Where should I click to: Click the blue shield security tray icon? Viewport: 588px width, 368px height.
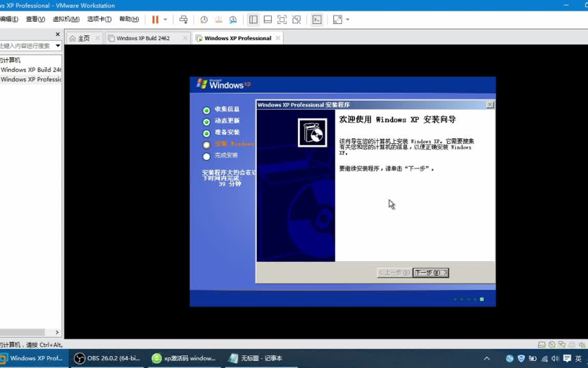521,358
